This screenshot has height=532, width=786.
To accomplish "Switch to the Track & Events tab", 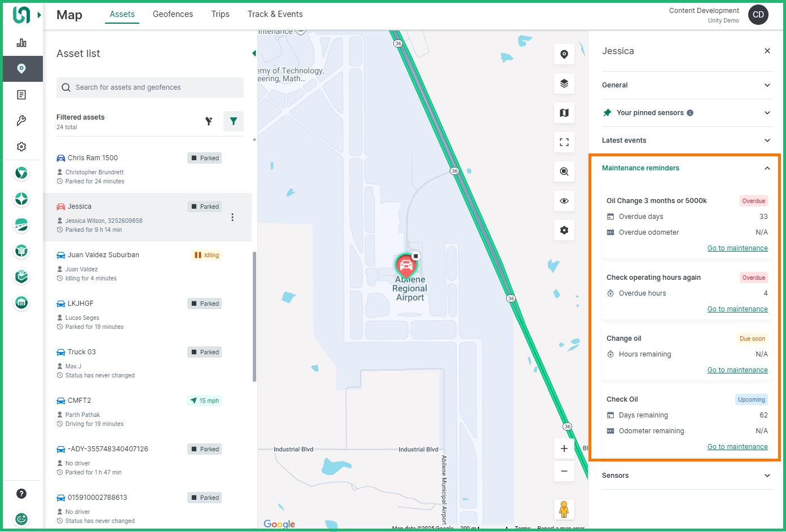I will coord(275,14).
